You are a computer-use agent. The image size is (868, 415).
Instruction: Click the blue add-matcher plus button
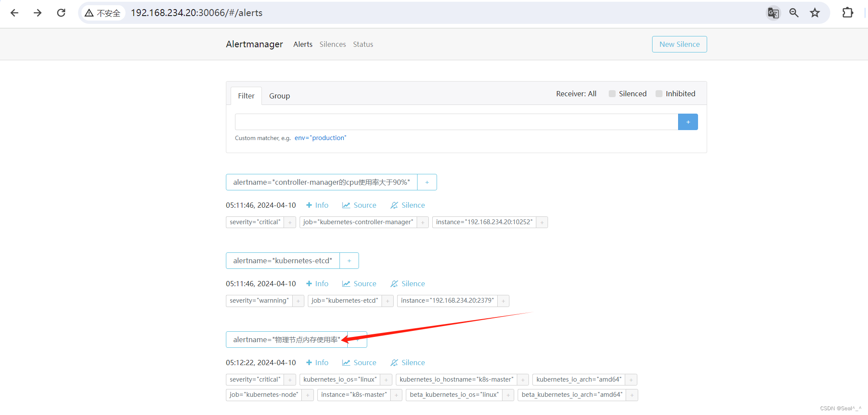688,122
